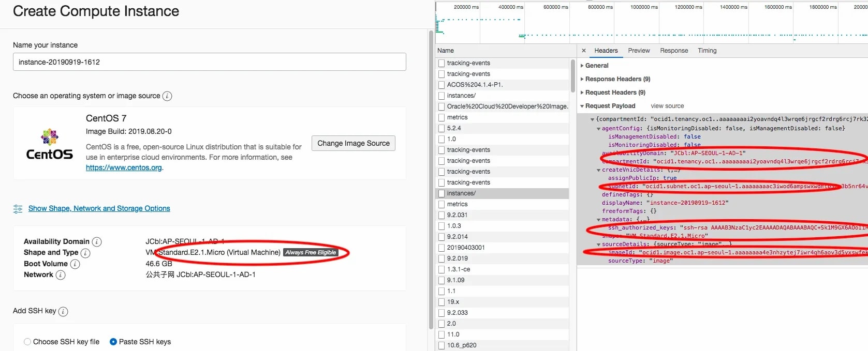Switch to the Preview tab
The image size is (868, 351).
pyautogui.click(x=639, y=51)
